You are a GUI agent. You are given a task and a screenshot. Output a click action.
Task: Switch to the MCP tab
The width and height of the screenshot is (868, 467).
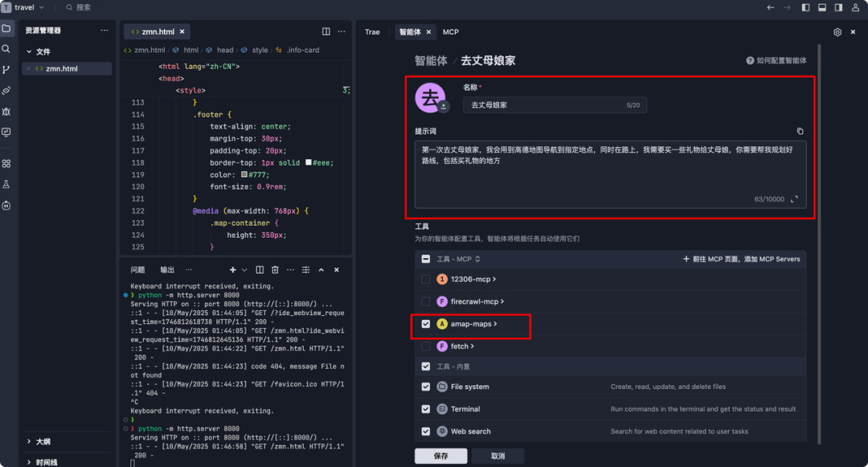coord(451,32)
